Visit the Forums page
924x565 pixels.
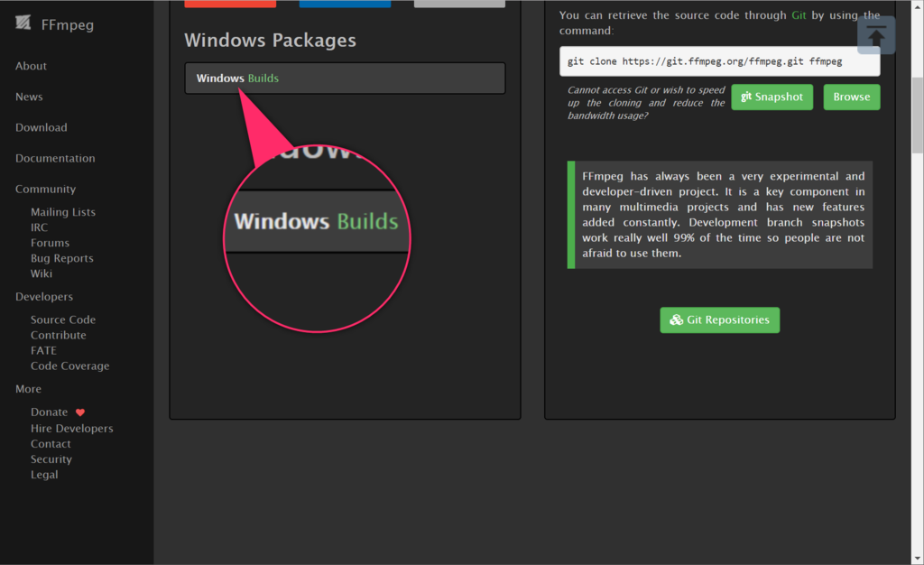[51, 243]
